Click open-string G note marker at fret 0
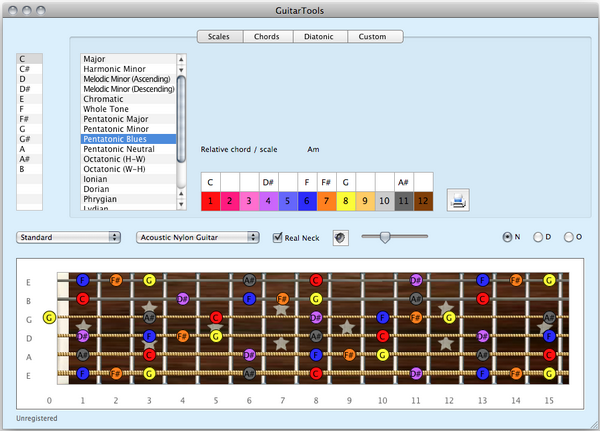 coord(49,317)
